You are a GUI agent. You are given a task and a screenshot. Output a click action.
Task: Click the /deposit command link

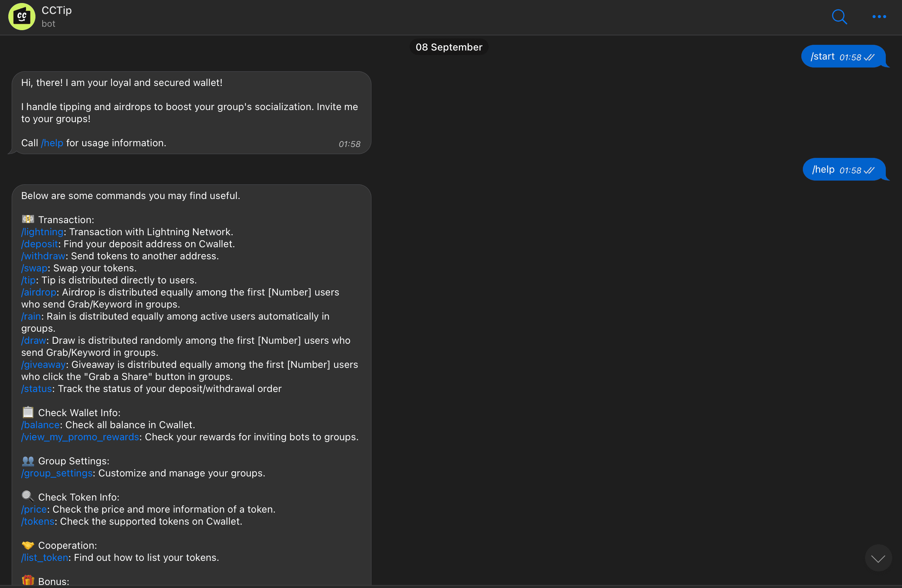[40, 244]
